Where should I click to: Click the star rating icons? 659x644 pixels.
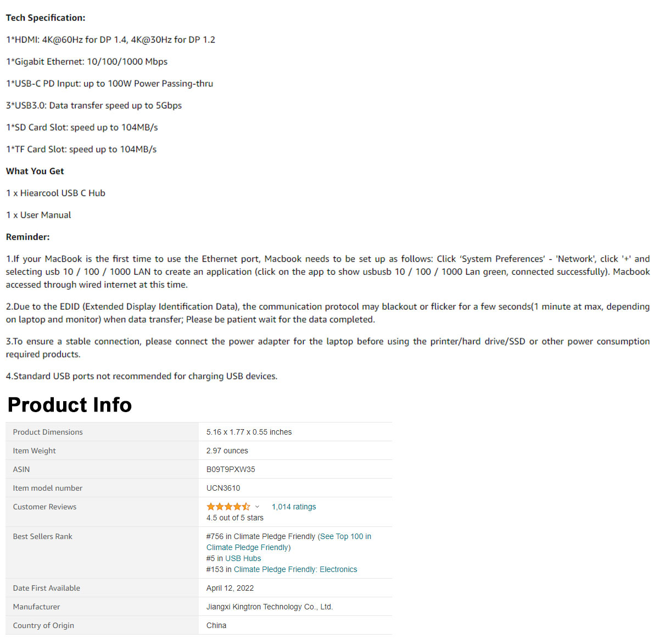click(228, 507)
